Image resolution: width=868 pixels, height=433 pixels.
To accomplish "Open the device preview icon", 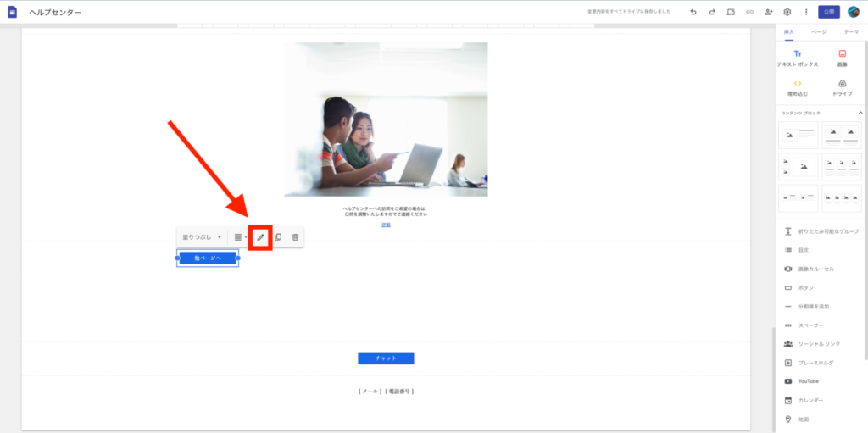I will (731, 12).
